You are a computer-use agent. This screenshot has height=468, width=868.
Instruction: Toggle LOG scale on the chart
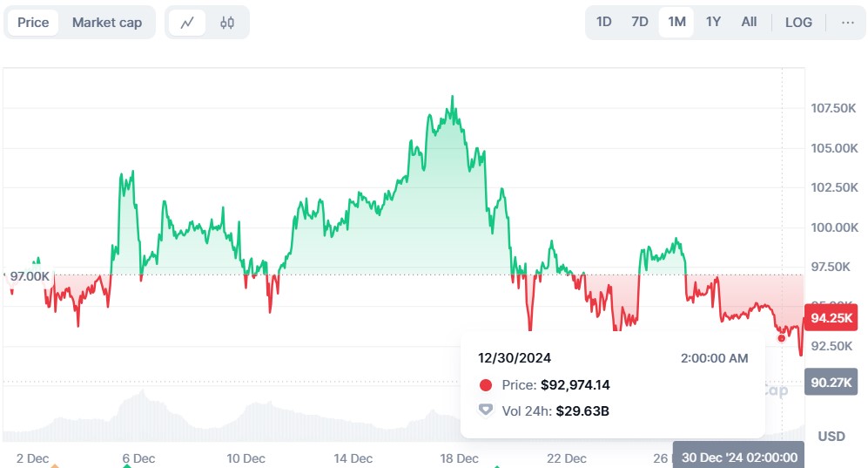point(798,22)
